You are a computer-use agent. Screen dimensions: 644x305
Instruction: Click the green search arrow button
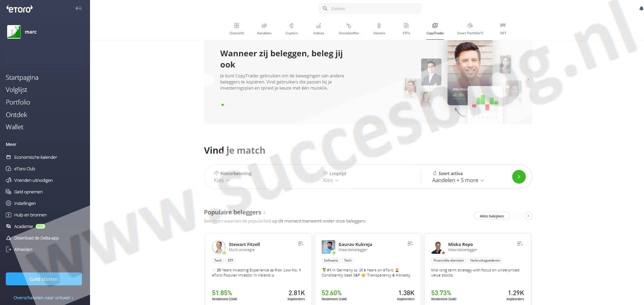(x=519, y=177)
